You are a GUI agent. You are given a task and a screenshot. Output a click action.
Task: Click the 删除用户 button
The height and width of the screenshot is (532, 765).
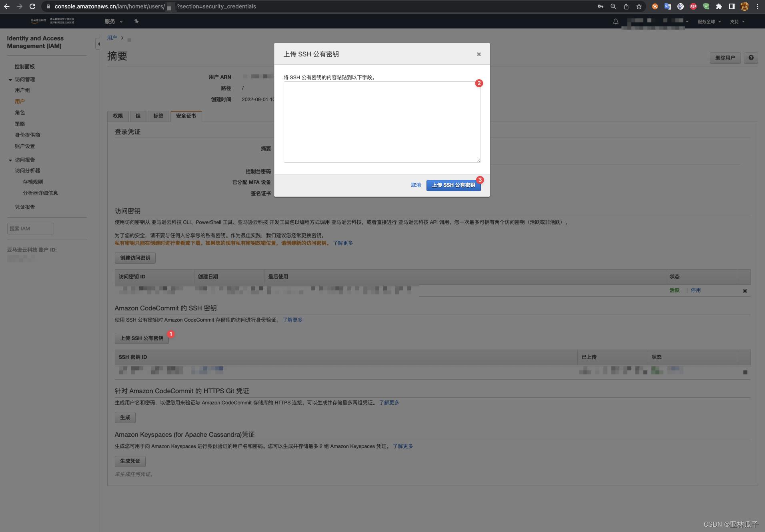tap(725, 58)
